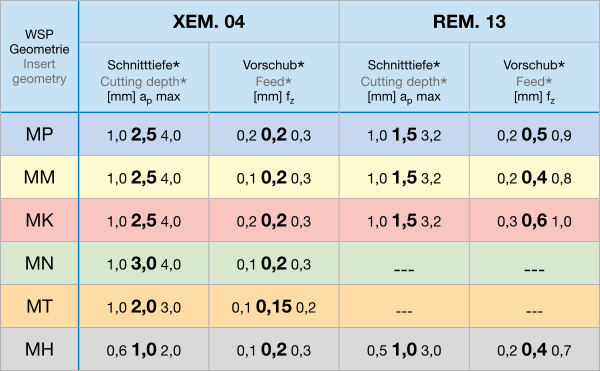Select REM. 13 Vorschub header cell

[534, 78]
